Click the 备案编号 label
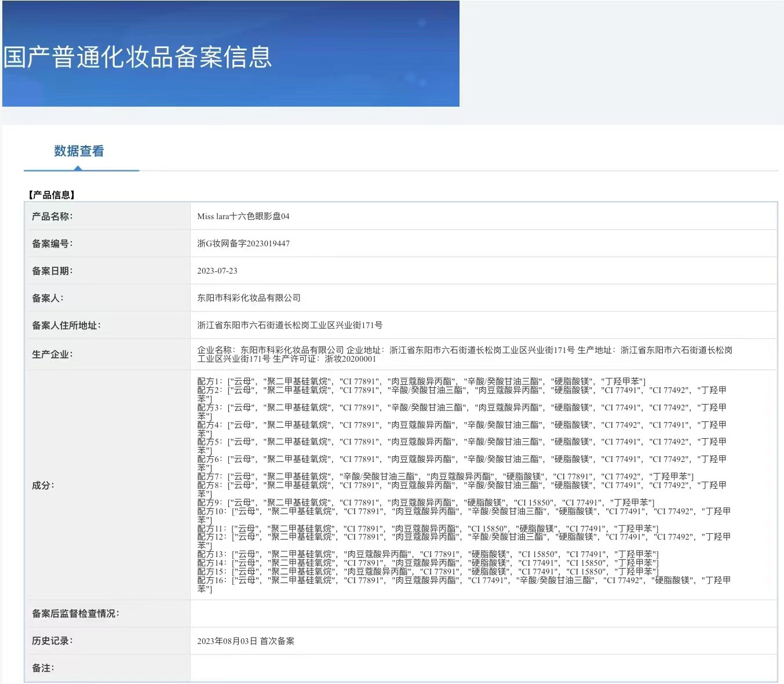784x684 pixels. point(52,243)
